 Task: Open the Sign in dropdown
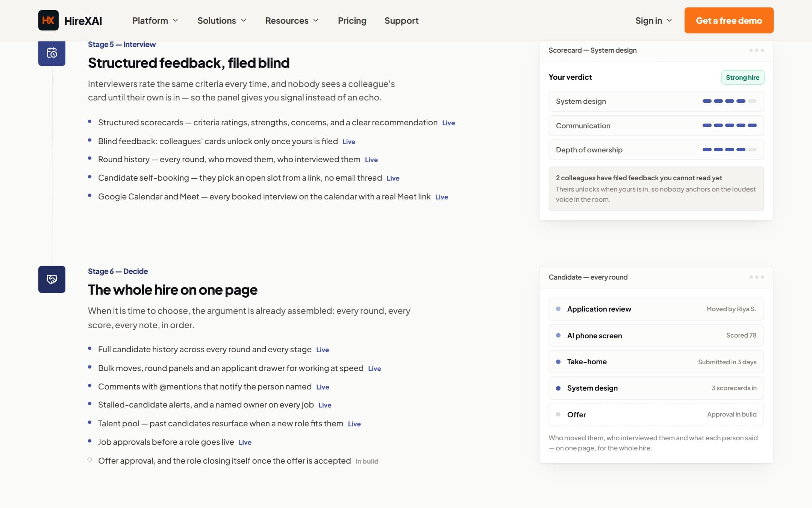pyautogui.click(x=653, y=20)
